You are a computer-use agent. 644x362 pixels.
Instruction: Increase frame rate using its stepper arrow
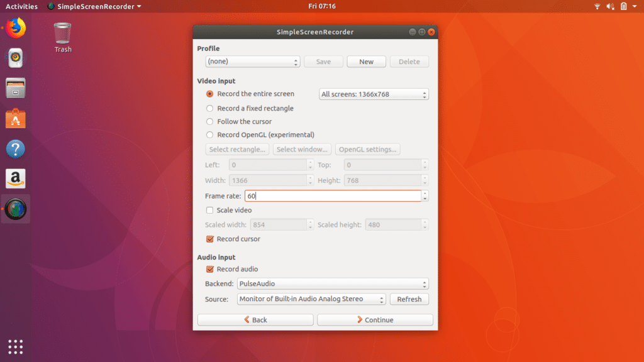[x=425, y=193]
